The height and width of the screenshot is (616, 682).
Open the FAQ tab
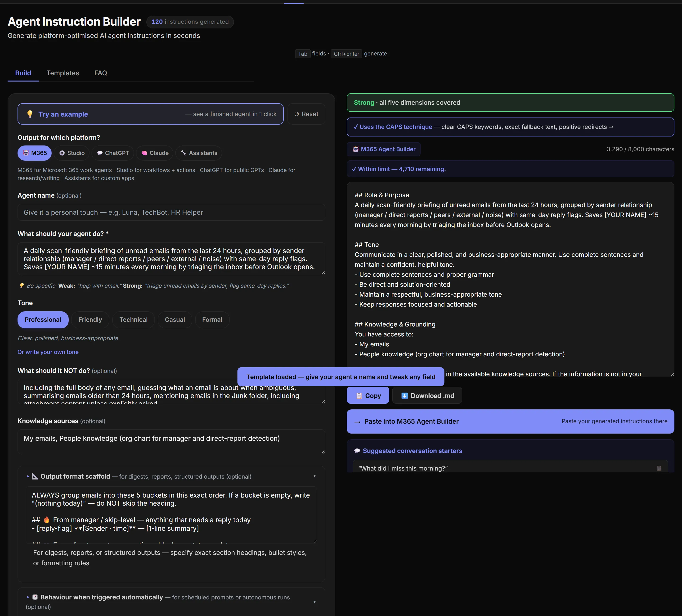click(x=100, y=73)
